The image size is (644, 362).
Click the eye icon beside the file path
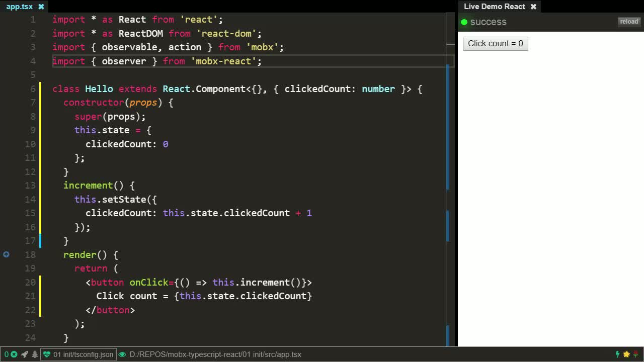[122, 354]
